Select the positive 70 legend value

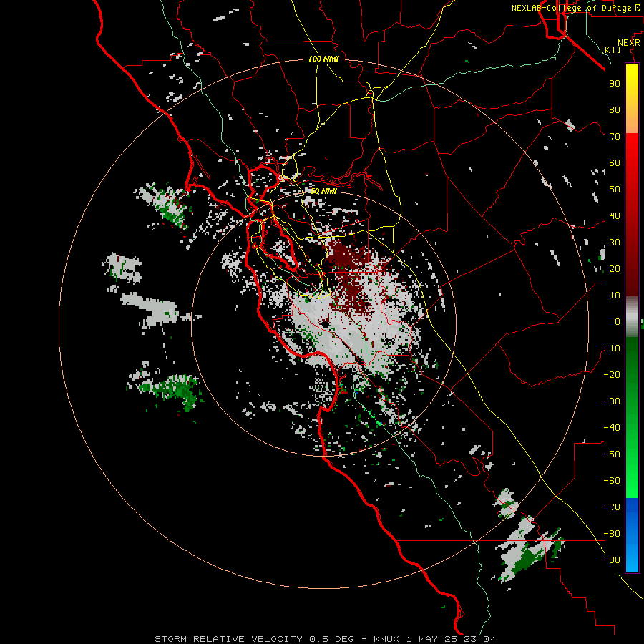pyautogui.click(x=615, y=137)
